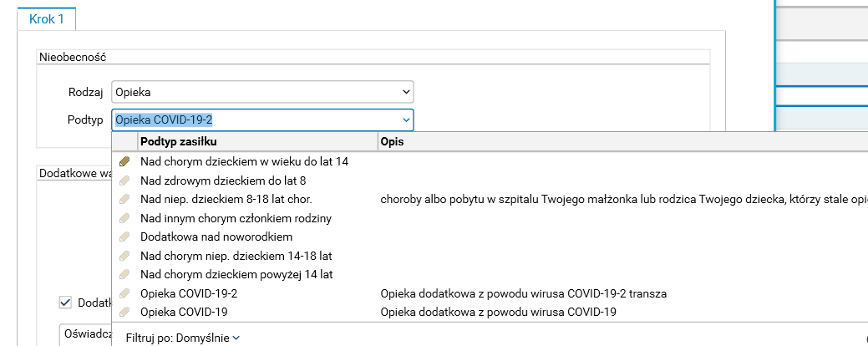Click pill icon beside 'Opiekа COVID-19-2' list row
Screen dimensions: 868x346
tap(125, 293)
